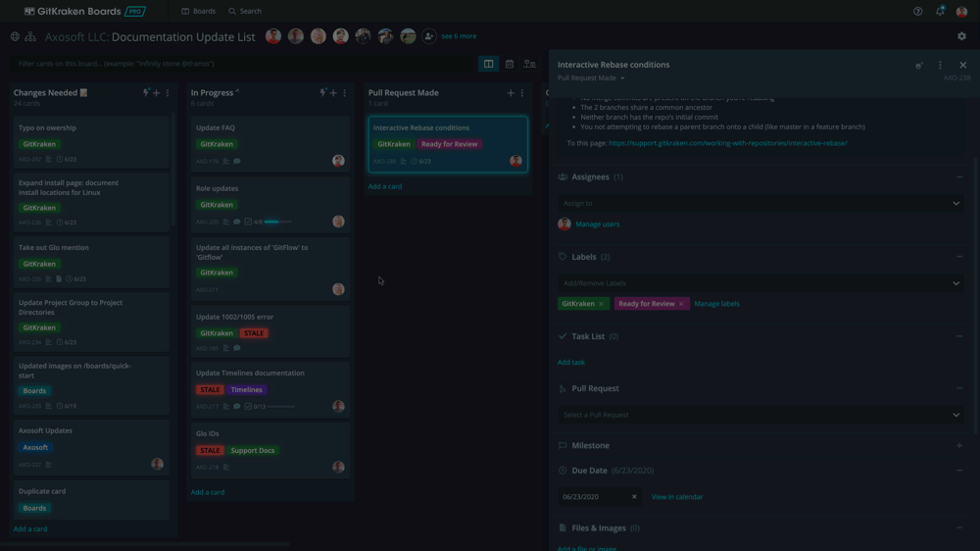Click the Update Timelines documentation progress bar

pos(281,407)
